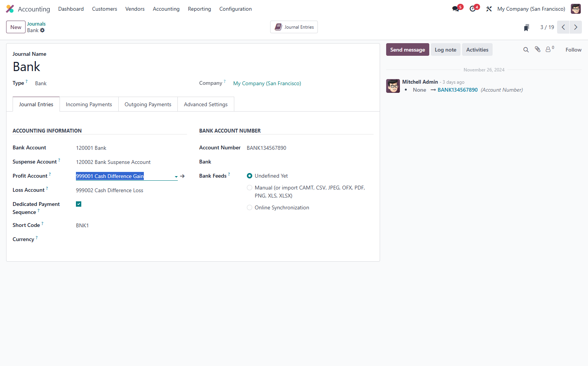Toggle Dedicated Payment Sequence checkbox
Image resolution: width=588 pixels, height=366 pixels.
point(79,204)
